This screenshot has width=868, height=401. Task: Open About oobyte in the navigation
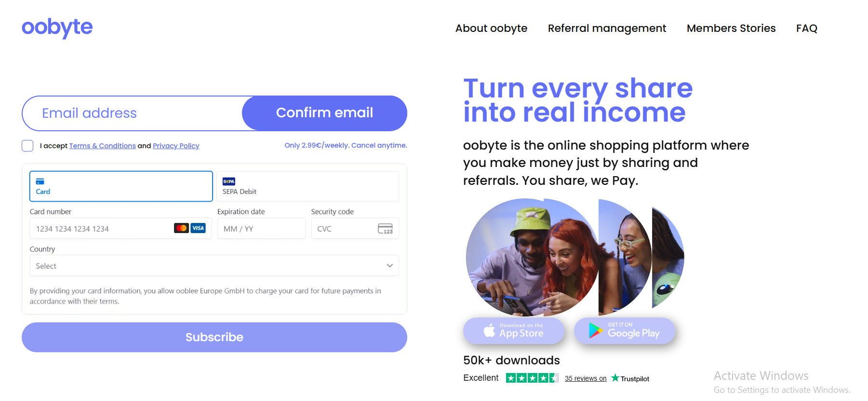pyautogui.click(x=491, y=28)
